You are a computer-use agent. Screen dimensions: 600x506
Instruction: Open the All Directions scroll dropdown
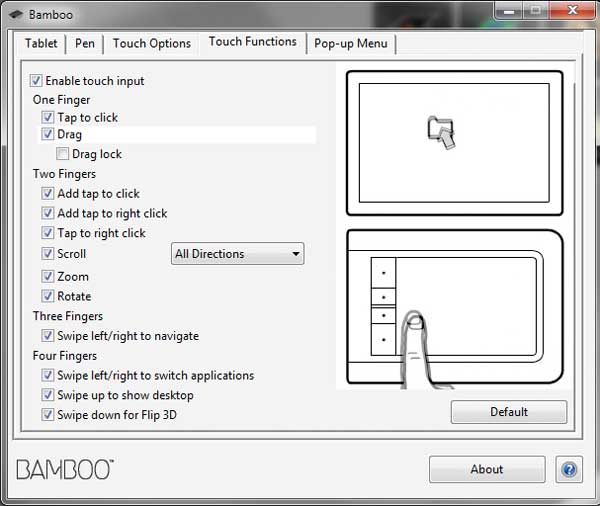[x=238, y=253]
